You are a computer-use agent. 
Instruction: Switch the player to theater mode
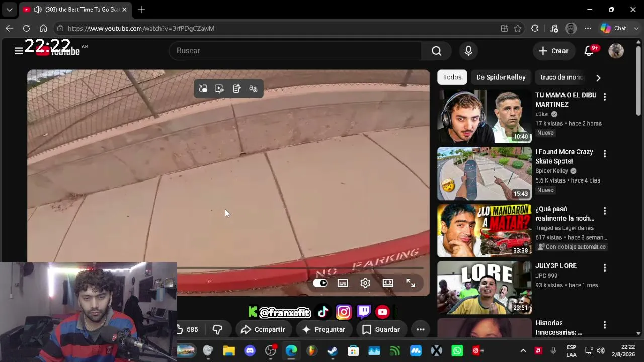point(388,283)
